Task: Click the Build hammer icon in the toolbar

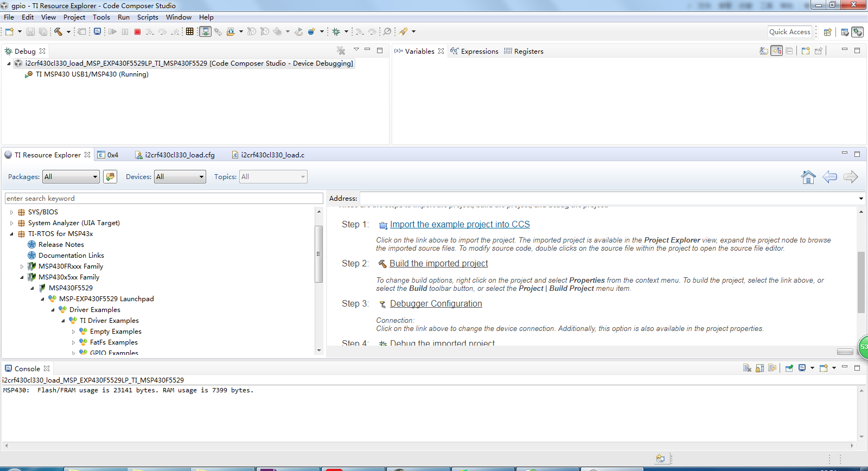Action: point(58,32)
